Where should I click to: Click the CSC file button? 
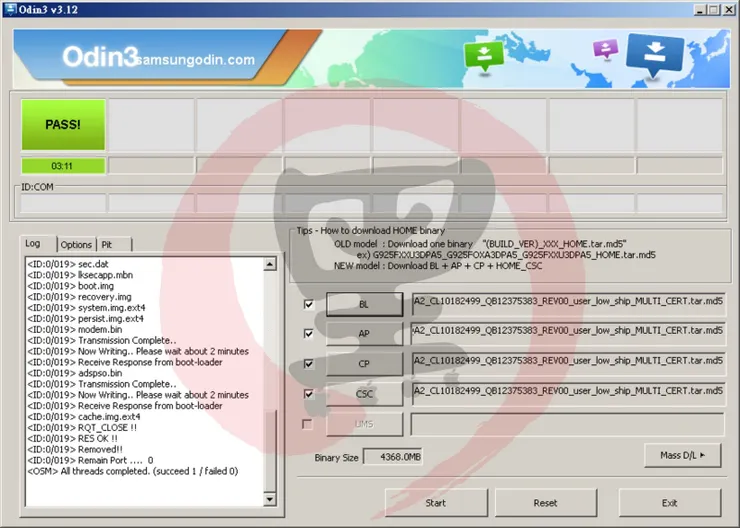364,394
